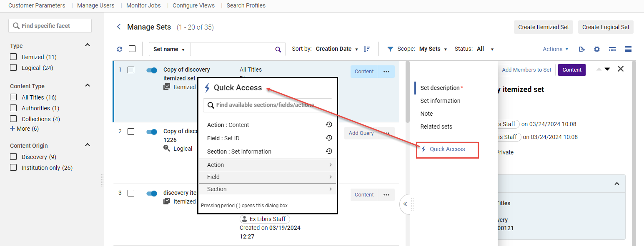This screenshot has height=246, width=644.
Task: Go to next set with down arrow
Action: click(x=607, y=69)
